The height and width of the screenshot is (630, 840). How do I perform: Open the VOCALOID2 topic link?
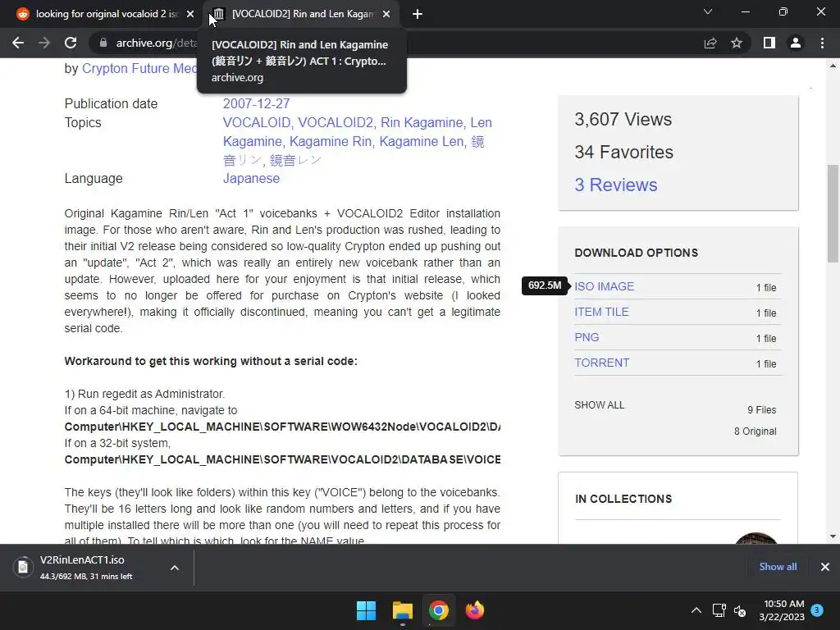336,123
